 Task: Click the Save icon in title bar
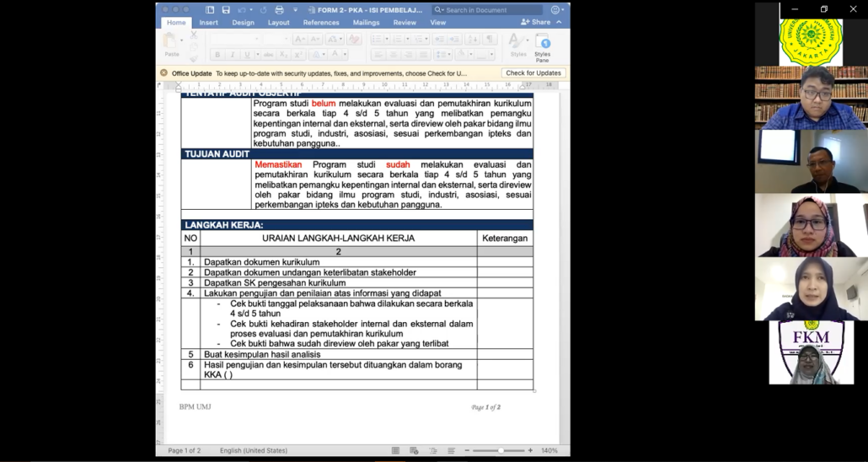[226, 10]
